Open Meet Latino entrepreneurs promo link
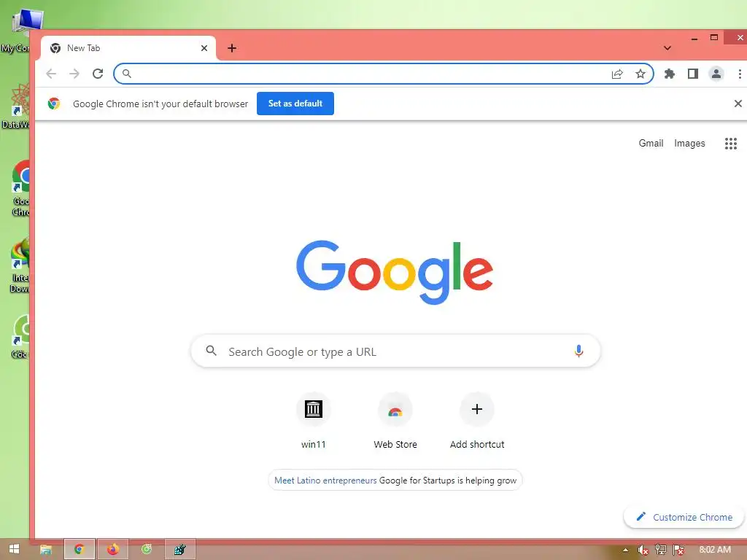747x560 pixels. (325, 481)
